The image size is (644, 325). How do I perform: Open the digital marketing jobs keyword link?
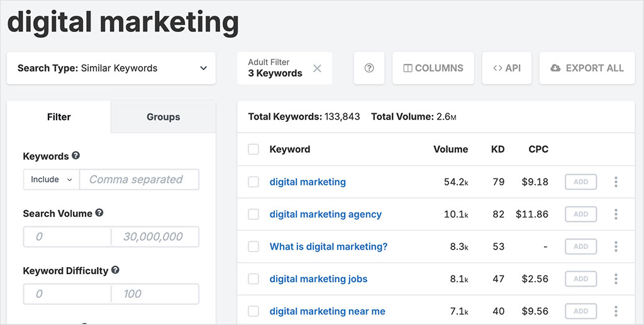318,279
